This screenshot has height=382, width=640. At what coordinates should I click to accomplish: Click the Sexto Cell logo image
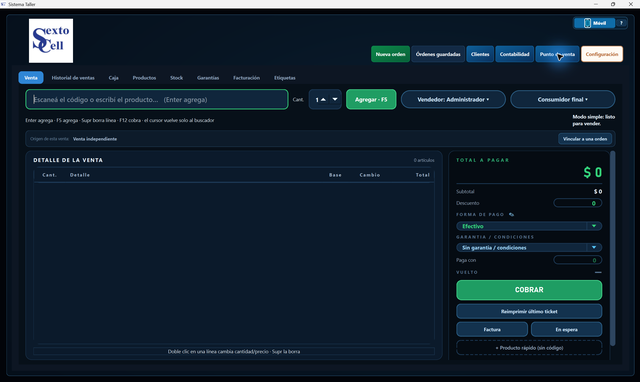coord(51,41)
